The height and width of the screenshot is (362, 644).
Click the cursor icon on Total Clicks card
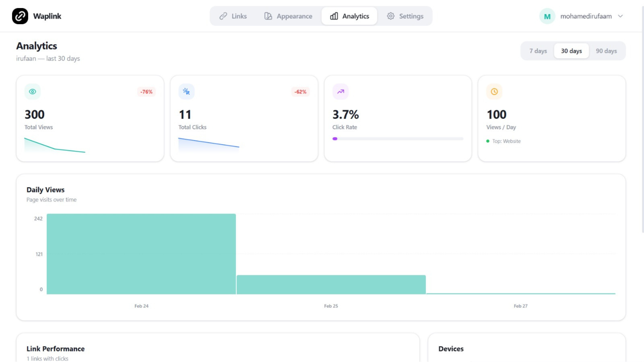tap(186, 92)
